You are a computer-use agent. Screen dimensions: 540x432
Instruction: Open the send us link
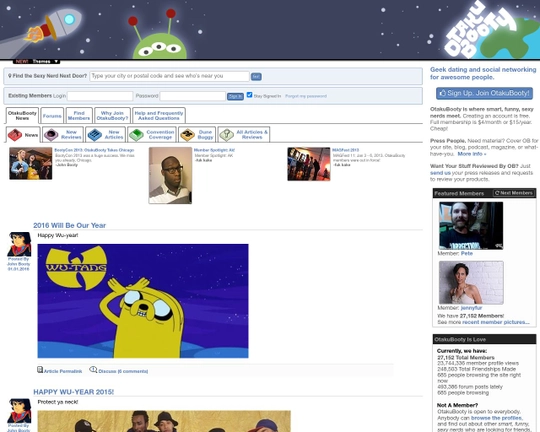coord(440,173)
